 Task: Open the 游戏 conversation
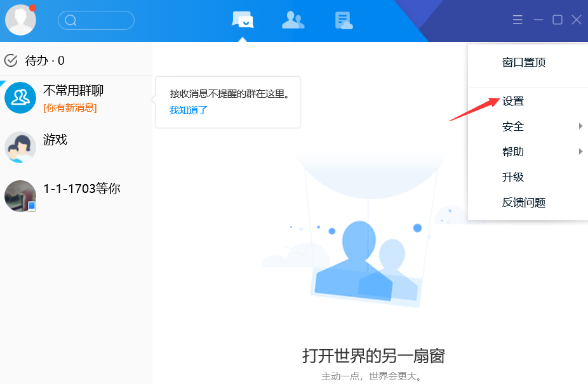(x=76, y=147)
